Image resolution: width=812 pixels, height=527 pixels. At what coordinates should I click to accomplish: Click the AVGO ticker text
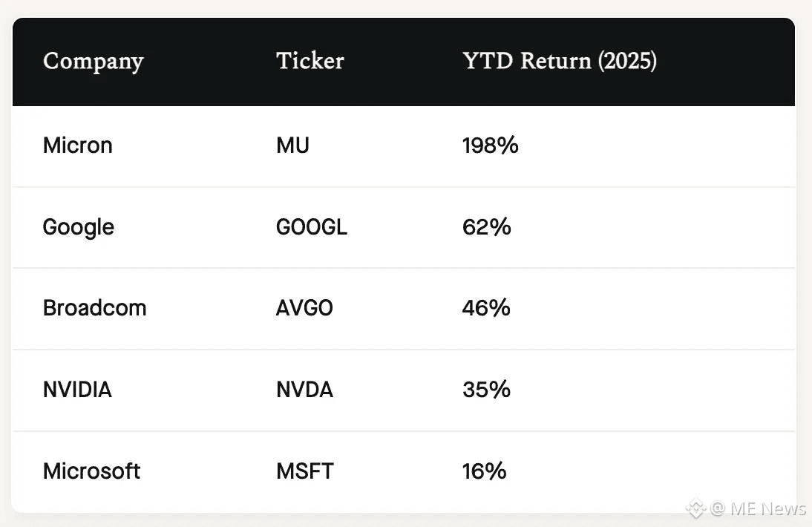tap(304, 308)
